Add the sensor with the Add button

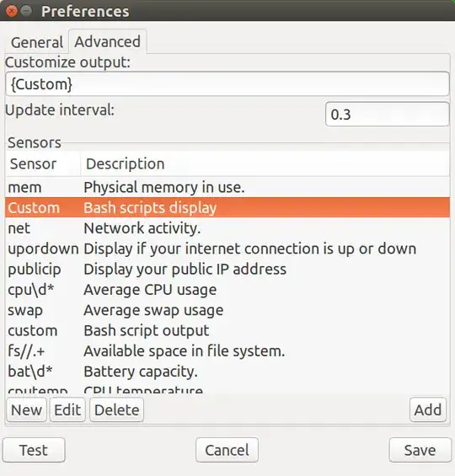point(428,409)
